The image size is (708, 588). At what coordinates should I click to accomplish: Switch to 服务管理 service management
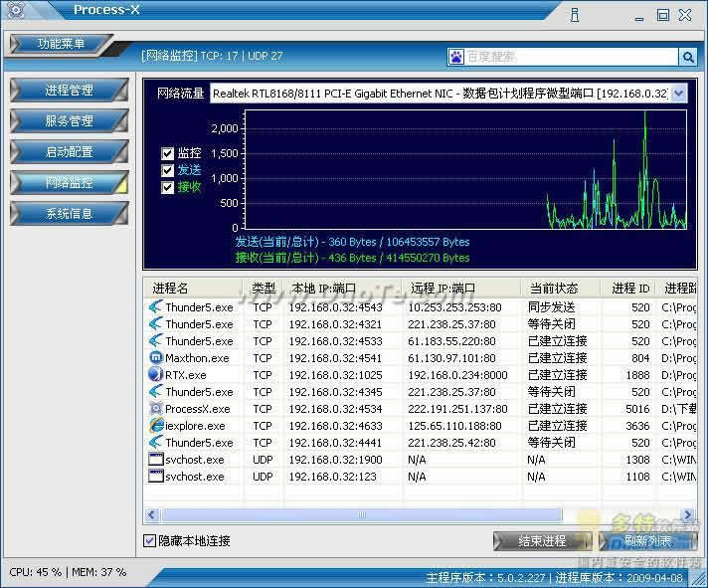(x=69, y=120)
